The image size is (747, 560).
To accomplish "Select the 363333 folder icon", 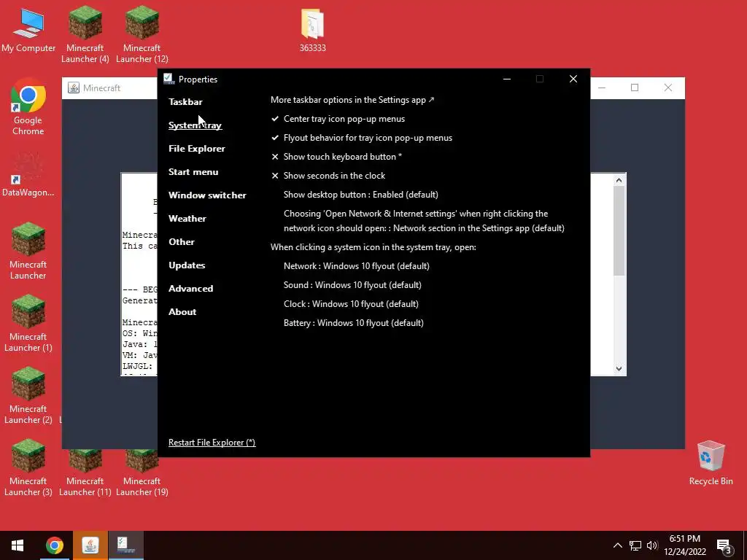I will [x=312, y=29].
